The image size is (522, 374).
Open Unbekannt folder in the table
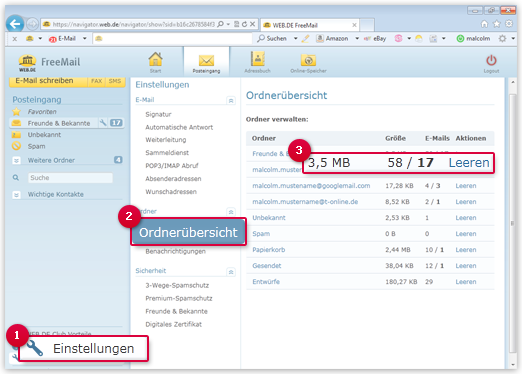(x=269, y=218)
